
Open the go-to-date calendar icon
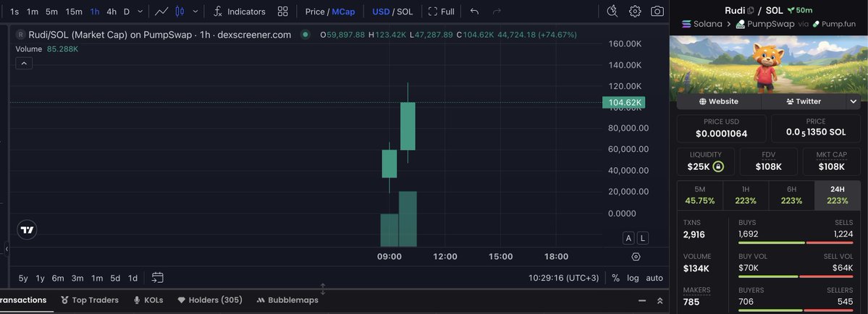(x=158, y=278)
